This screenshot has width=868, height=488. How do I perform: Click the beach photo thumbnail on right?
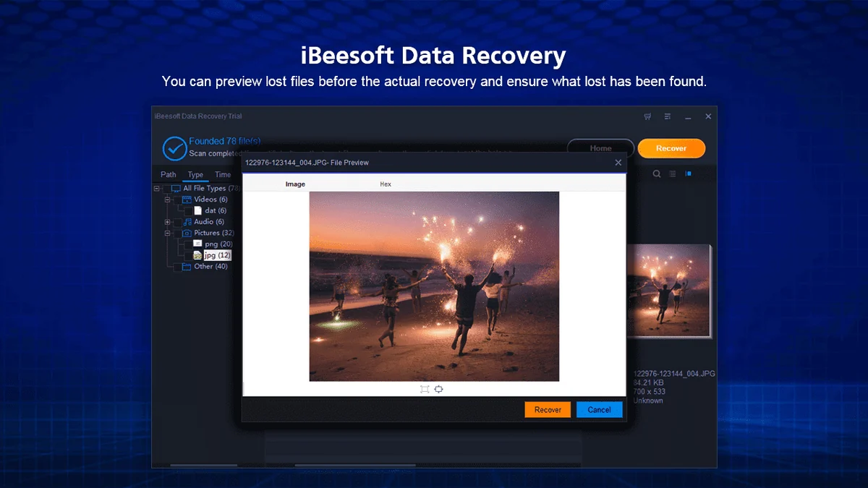tap(668, 290)
